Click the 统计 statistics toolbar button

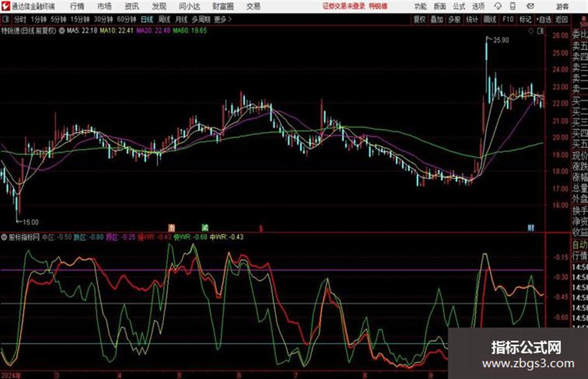(x=472, y=19)
